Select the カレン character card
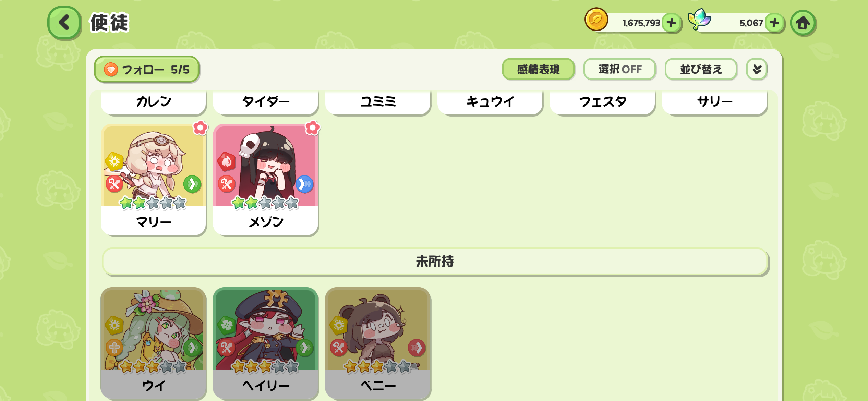This screenshot has width=868, height=401. click(x=154, y=102)
